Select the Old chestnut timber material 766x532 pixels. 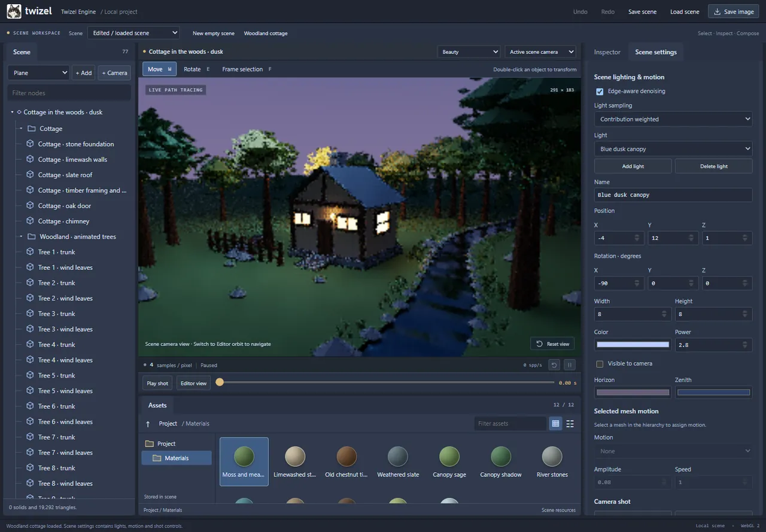point(346,456)
